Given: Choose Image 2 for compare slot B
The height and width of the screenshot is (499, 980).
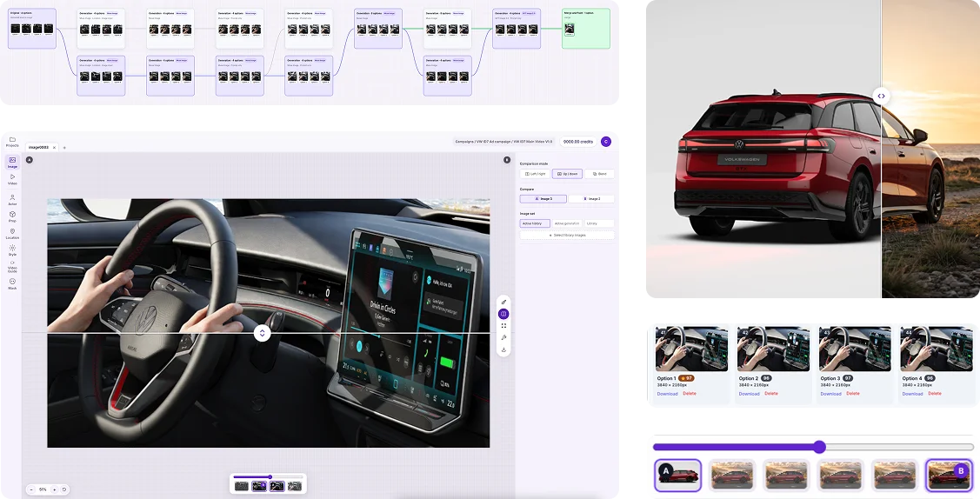Looking at the screenshot, I should [591, 198].
